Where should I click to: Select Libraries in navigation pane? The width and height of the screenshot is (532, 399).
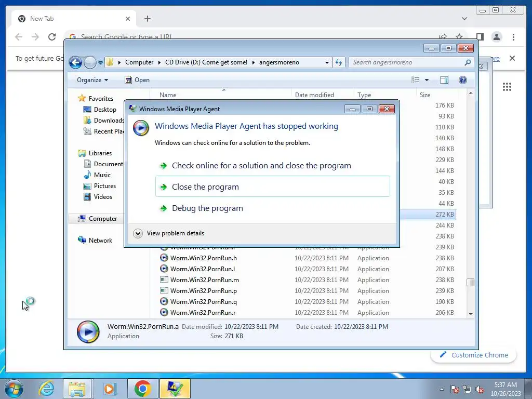coord(95,153)
